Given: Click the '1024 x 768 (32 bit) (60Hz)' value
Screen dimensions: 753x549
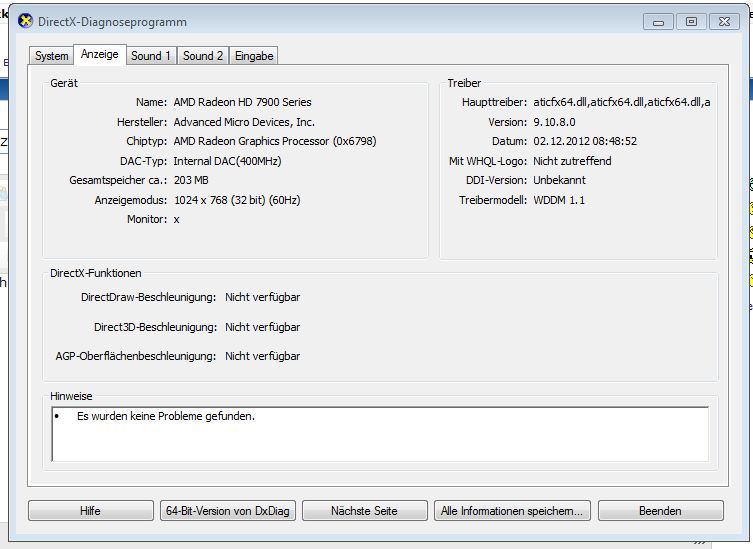Looking at the screenshot, I should coord(237,200).
